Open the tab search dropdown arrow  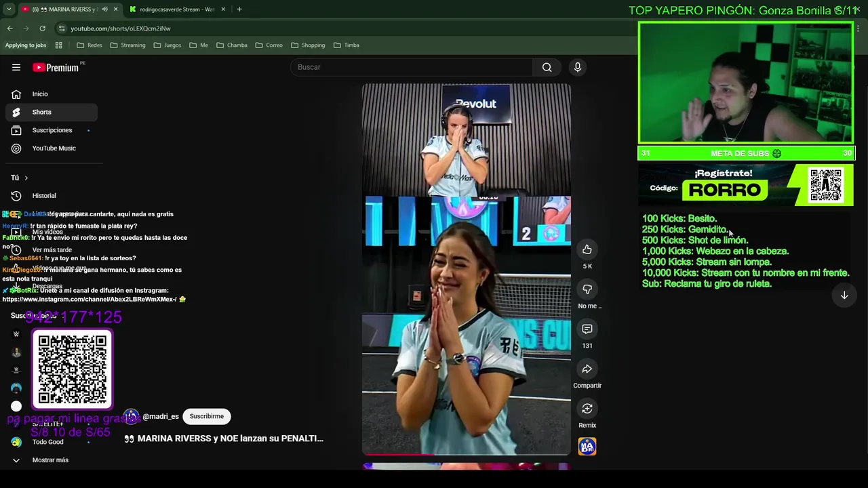[9, 9]
